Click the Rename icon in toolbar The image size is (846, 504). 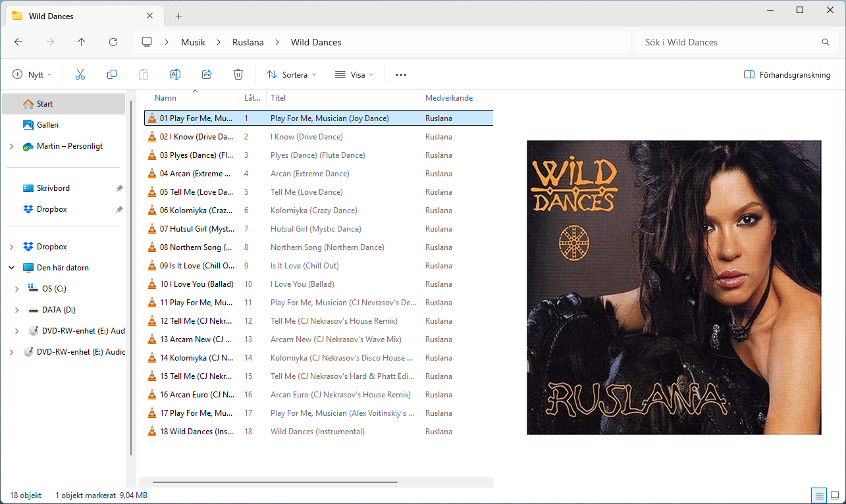(x=175, y=74)
